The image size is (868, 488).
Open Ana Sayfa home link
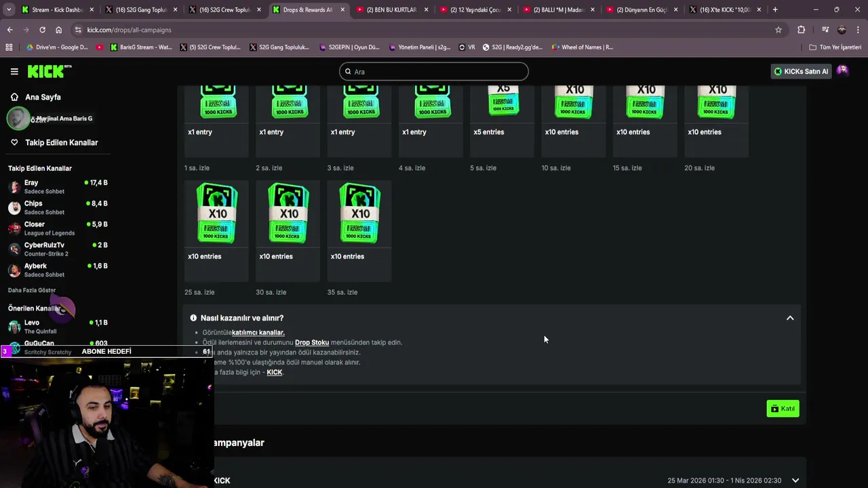click(36, 97)
